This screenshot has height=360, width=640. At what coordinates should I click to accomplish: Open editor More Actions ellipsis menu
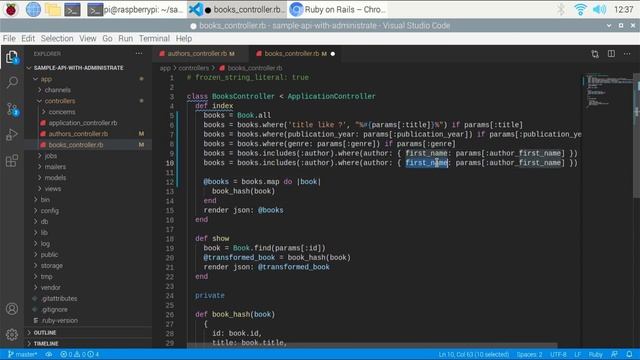pos(627,54)
